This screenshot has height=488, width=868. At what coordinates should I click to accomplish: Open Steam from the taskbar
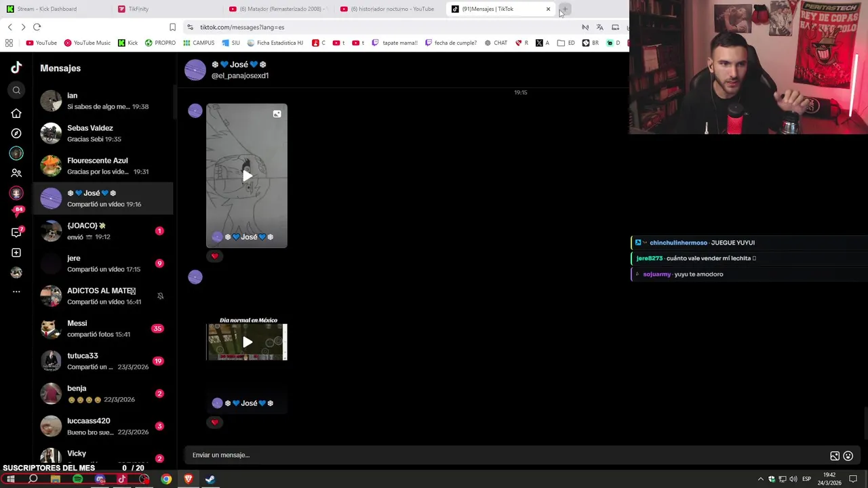click(210, 479)
